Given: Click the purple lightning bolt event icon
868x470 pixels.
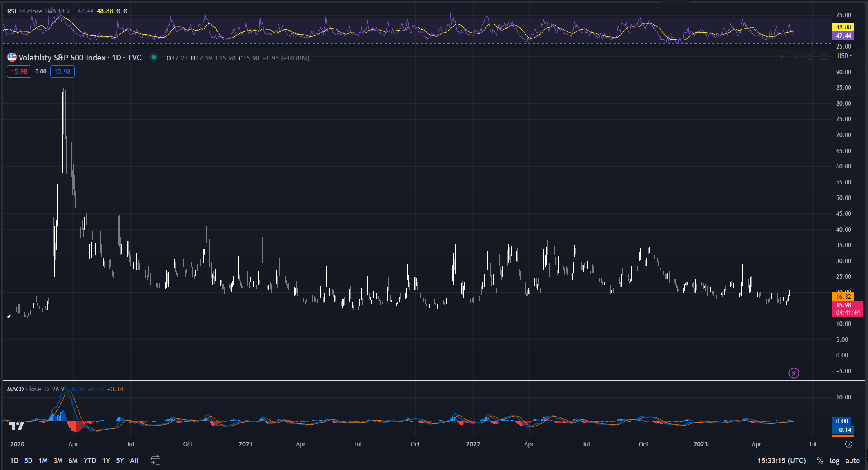Looking at the screenshot, I should (x=794, y=373).
